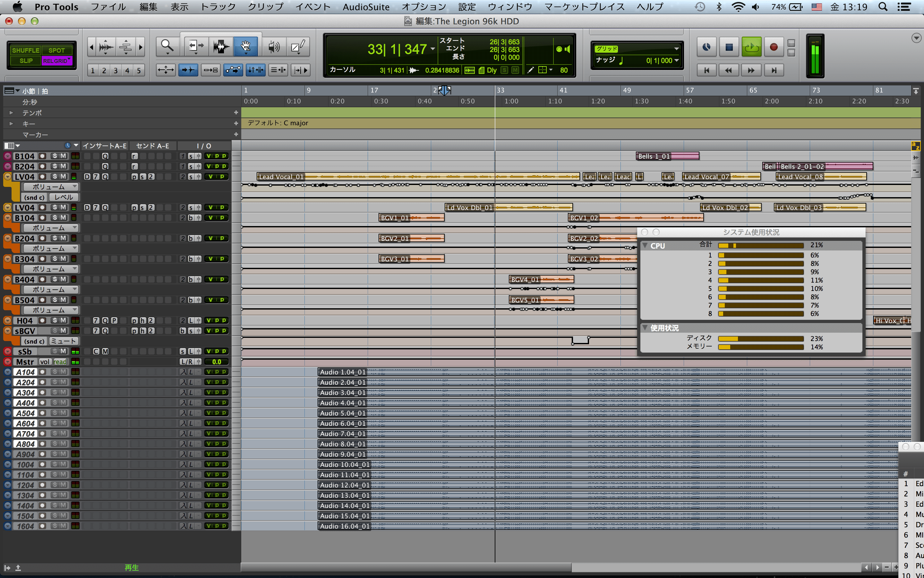Recall zoom preset 5
The height and width of the screenshot is (578, 924).
click(x=139, y=70)
